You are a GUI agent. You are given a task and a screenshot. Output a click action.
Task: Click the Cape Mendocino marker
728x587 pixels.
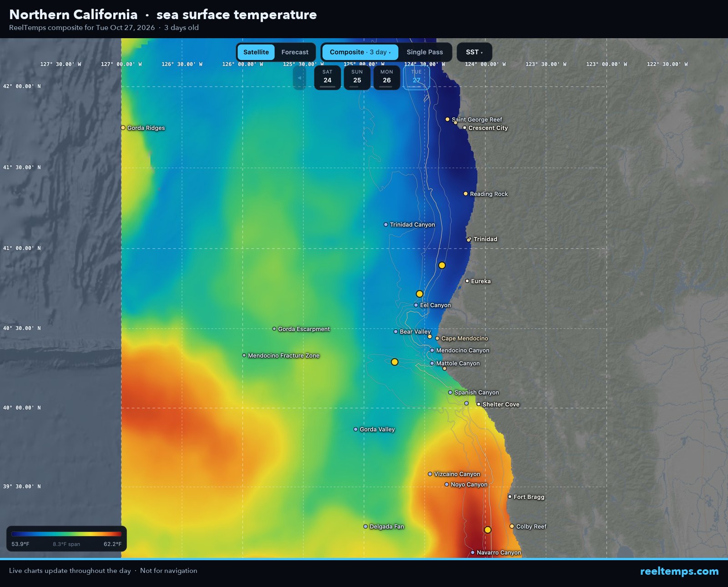coord(437,338)
